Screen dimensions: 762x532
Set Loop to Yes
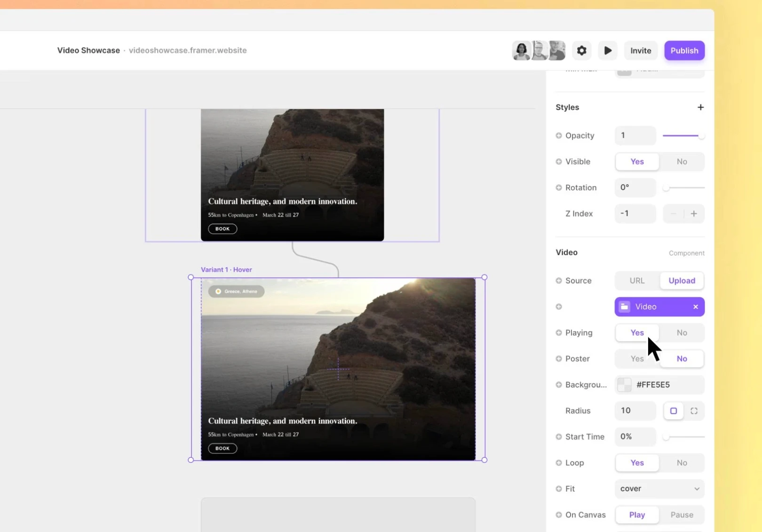click(637, 463)
